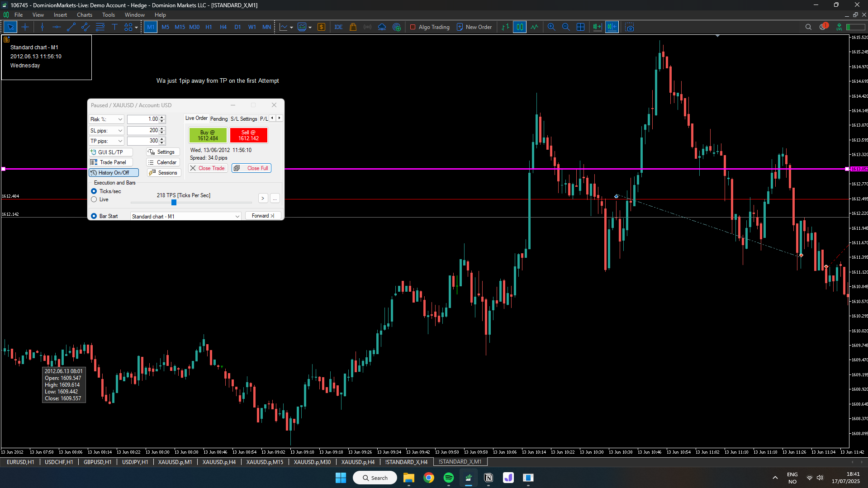
Task: Switch to bar chart display
Action: [x=505, y=27]
